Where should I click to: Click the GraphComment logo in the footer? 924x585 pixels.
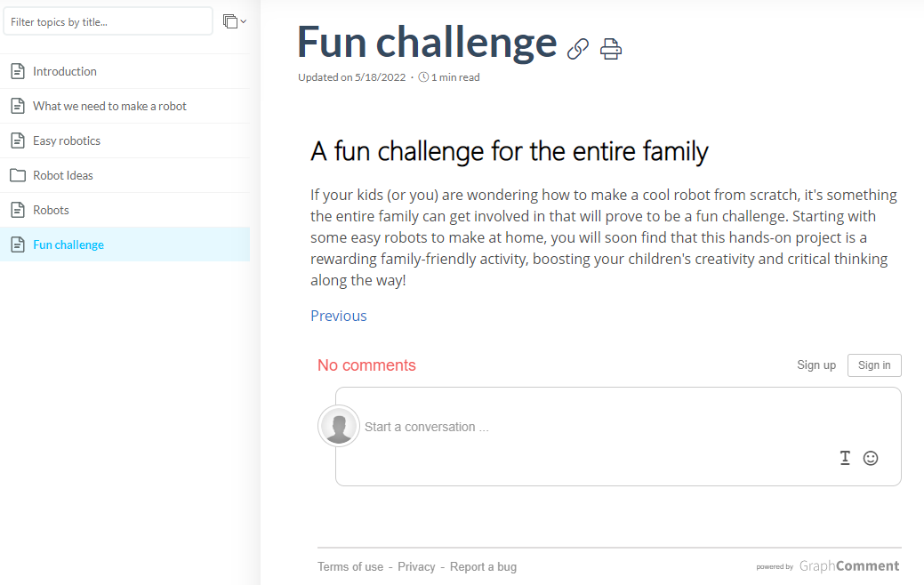pyautogui.click(x=848, y=565)
